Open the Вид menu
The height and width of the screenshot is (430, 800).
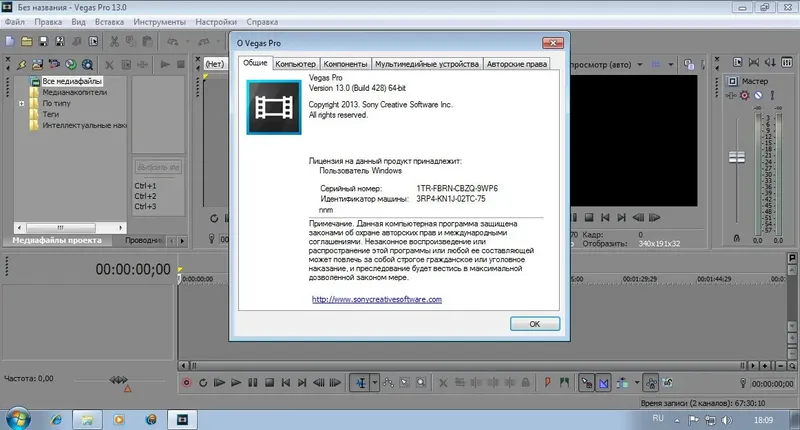coord(78,22)
